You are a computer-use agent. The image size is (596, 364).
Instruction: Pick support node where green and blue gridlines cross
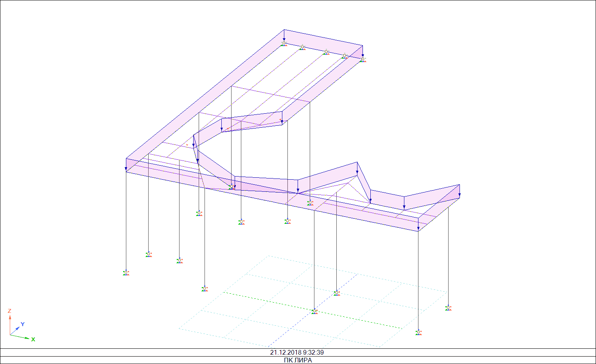coord(314,311)
